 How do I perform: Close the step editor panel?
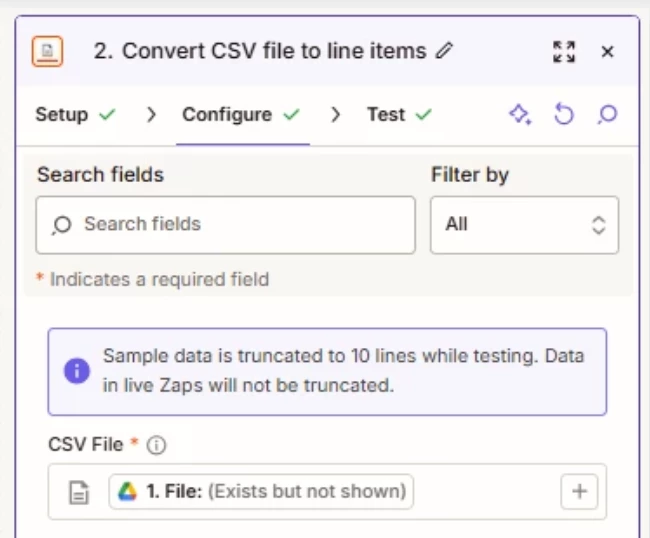(x=607, y=52)
